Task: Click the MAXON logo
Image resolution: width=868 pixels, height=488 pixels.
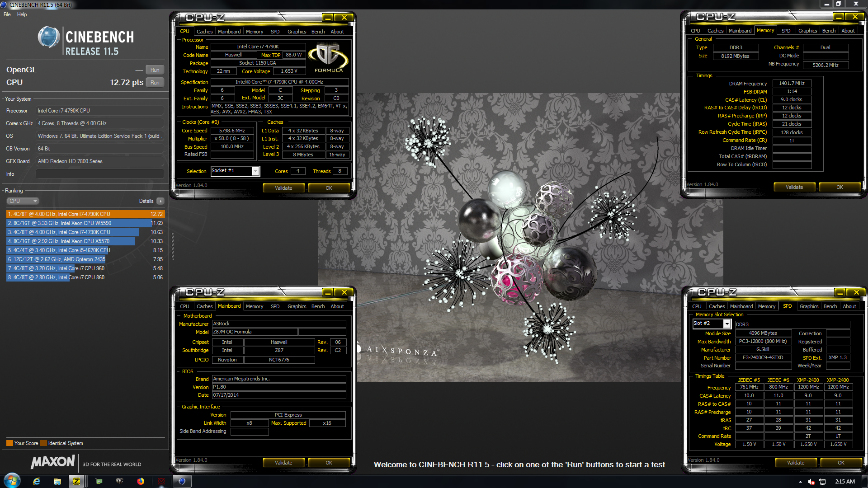Action: [52, 462]
